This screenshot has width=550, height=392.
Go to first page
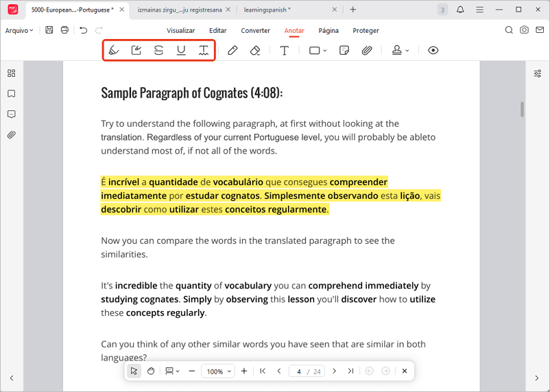click(263, 371)
